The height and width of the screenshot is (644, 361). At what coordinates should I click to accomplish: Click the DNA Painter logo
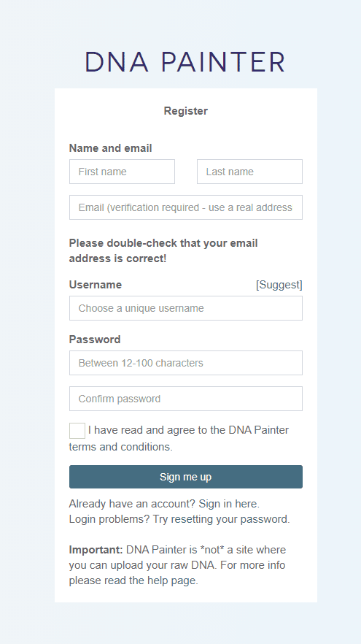[x=185, y=62]
